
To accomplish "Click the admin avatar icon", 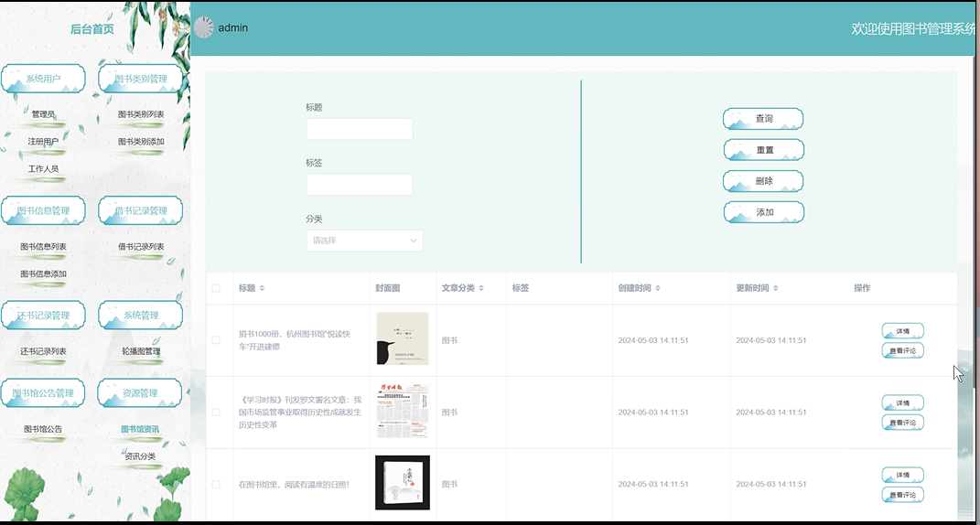I will tap(204, 27).
